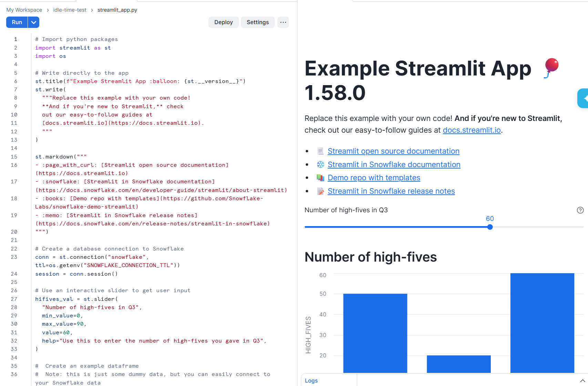Viewport: 588px width, 386px height.
Task: Click the 'Example Streamlit App' title heading
Action: pyautogui.click(x=418, y=68)
